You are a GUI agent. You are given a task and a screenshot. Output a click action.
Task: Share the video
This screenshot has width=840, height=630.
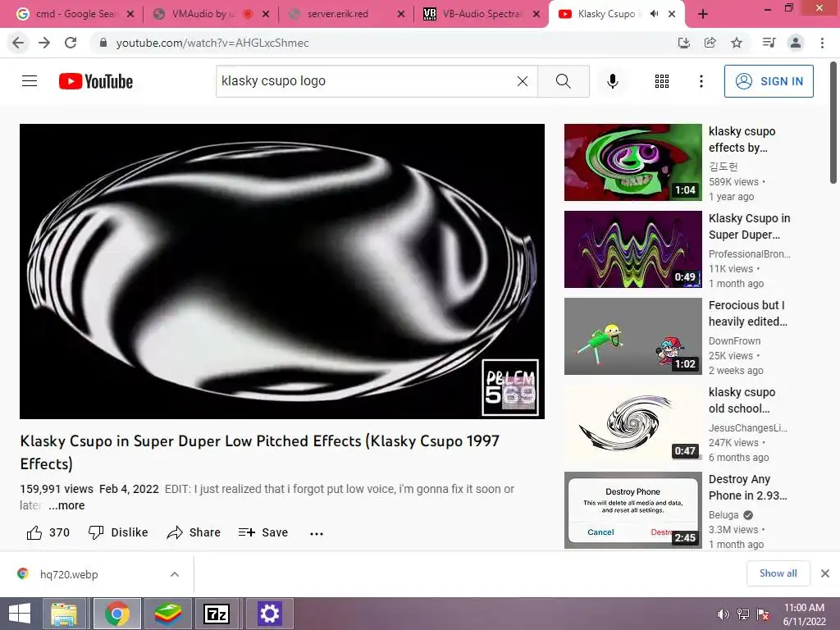tap(194, 532)
